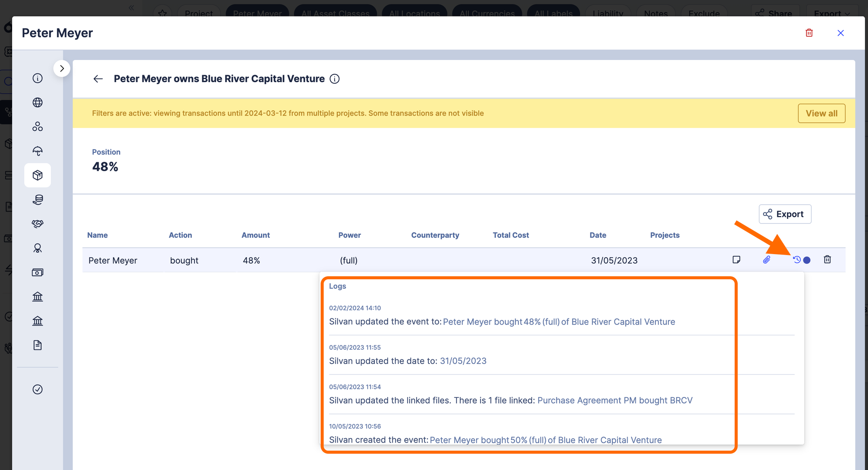Open the Purchase Agreement PM bought BRCV link
Image resolution: width=868 pixels, height=470 pixels.
614,400
